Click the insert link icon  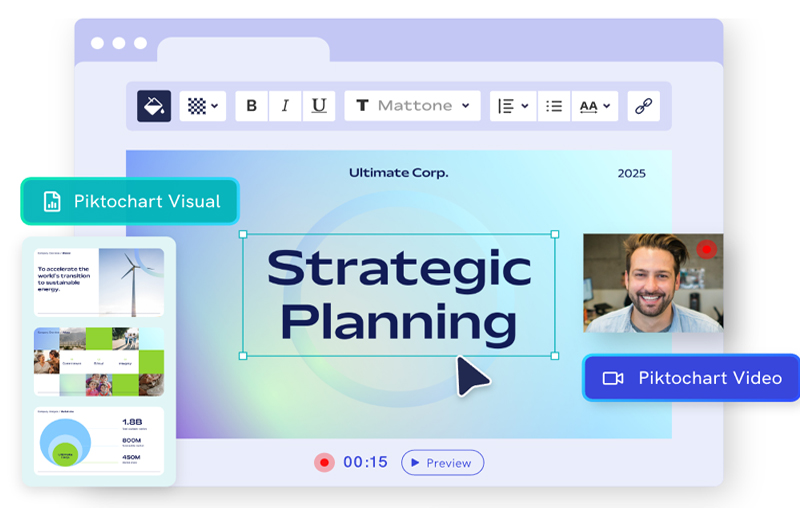(644, 106)
